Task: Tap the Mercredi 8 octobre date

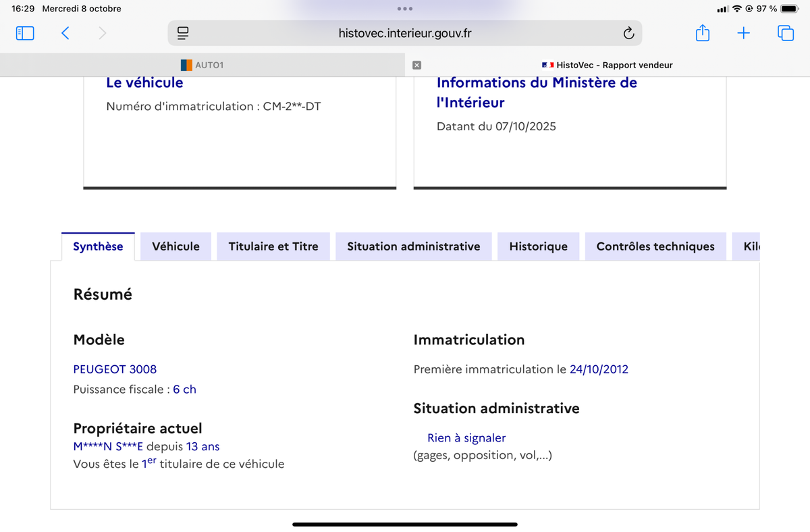Action: coord(82,9)
